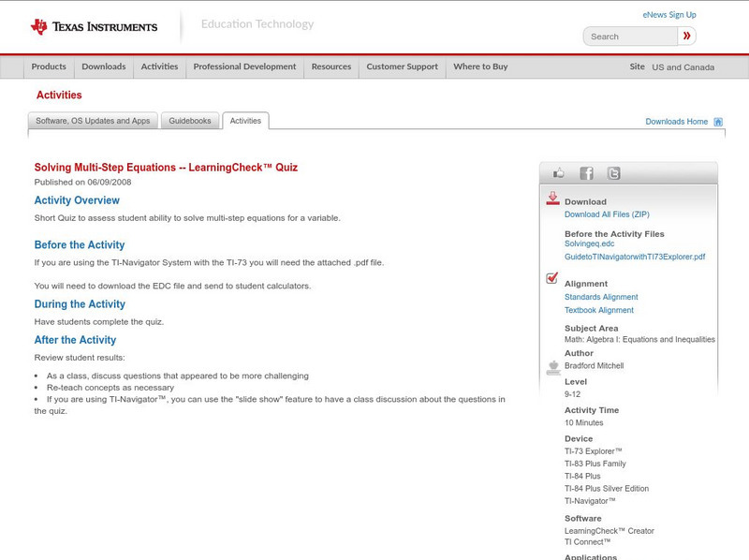This screenshot has height=560, width=749.
Task: Click the red checkmark Alignment icon
Action: 551,278
